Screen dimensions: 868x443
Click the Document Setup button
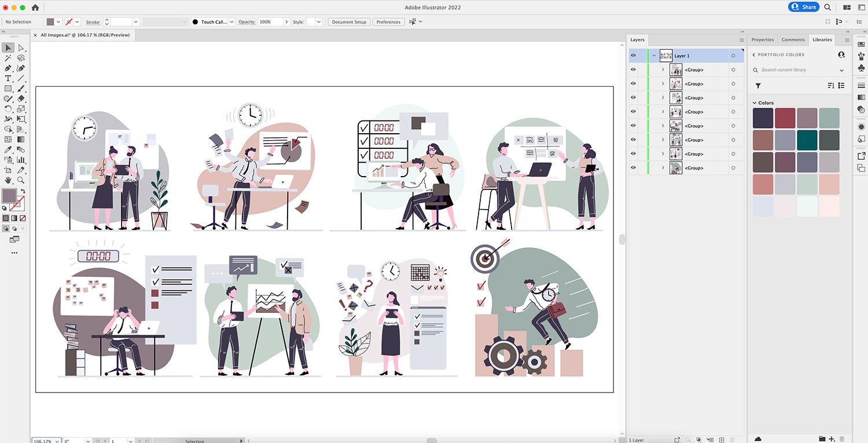[x=349, y=22]
